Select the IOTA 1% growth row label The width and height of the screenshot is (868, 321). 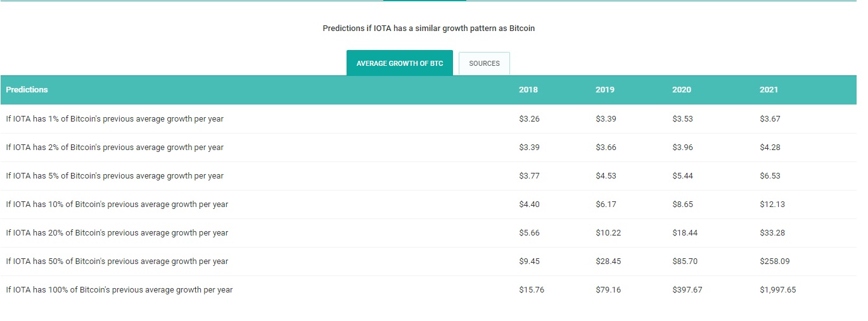[115, 119]
